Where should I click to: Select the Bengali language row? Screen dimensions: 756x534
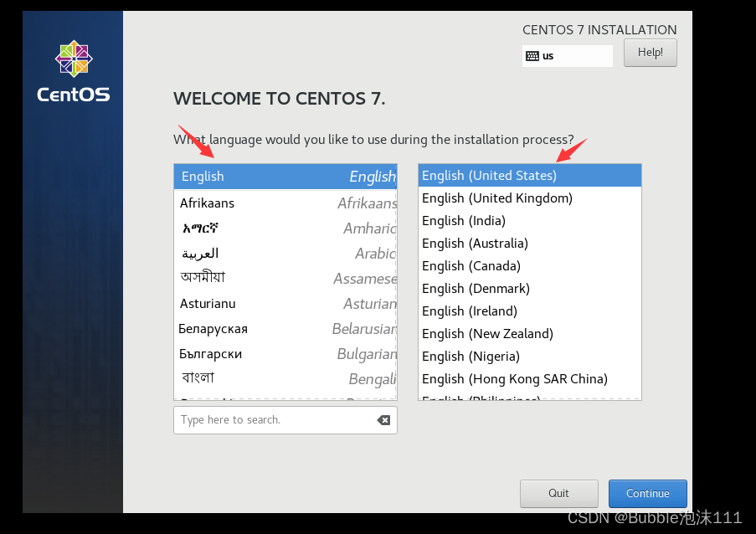click(x=285, y=379)
